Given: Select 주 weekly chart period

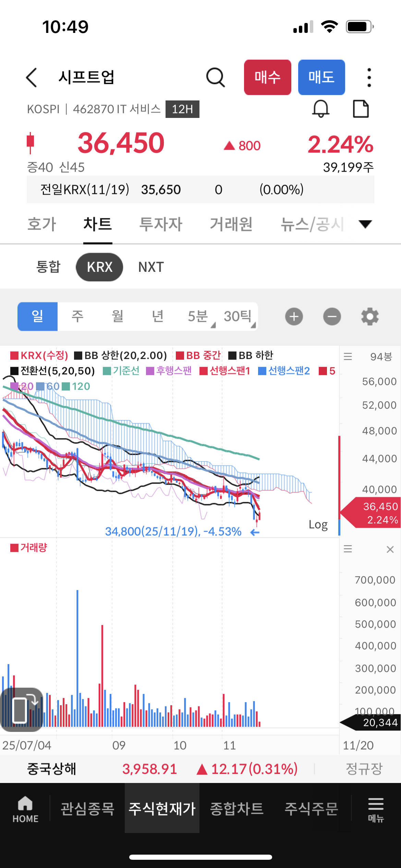Looking at the screenshot, I should click(77, 316).
